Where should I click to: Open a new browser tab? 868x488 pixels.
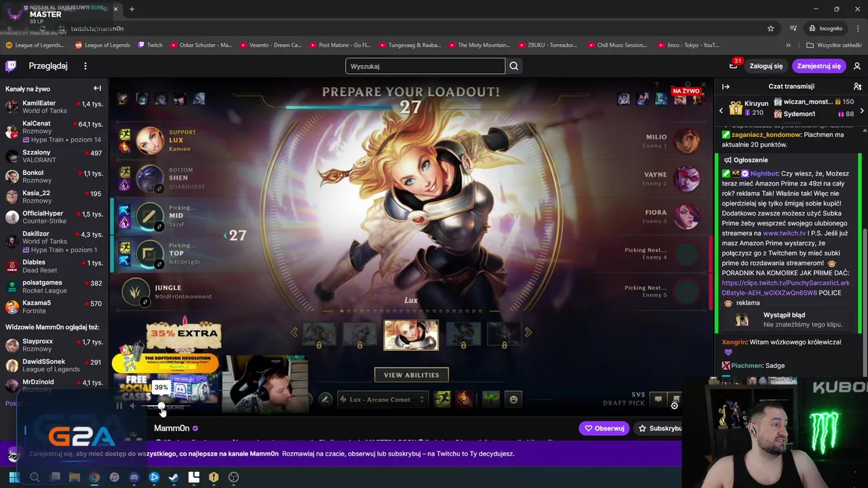132,9
